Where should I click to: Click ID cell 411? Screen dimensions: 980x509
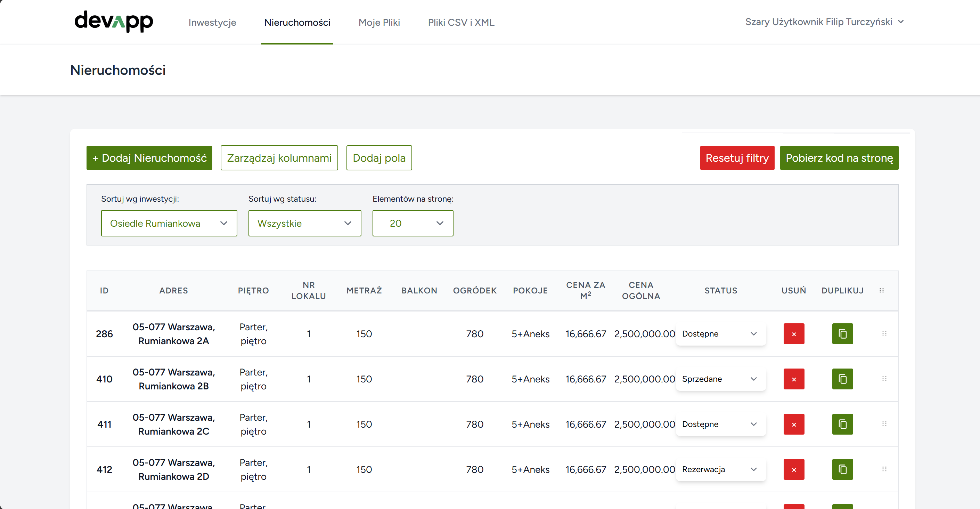click(104, 424)
